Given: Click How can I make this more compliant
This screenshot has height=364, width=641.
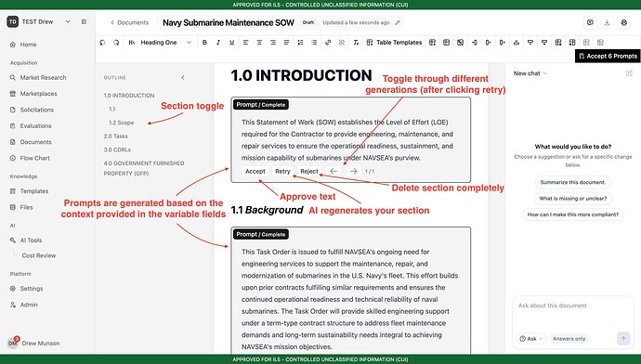Looking at the screenshot, I should click(x=573, y=214).
